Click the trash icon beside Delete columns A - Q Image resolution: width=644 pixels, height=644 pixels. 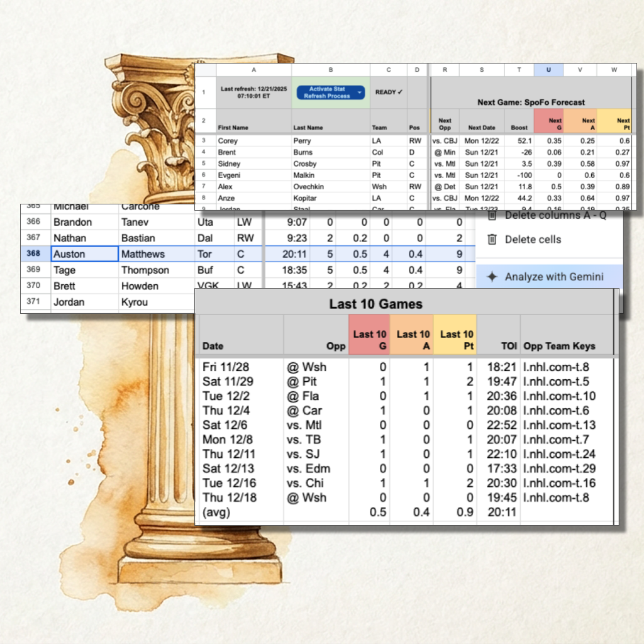coord(493,215)
